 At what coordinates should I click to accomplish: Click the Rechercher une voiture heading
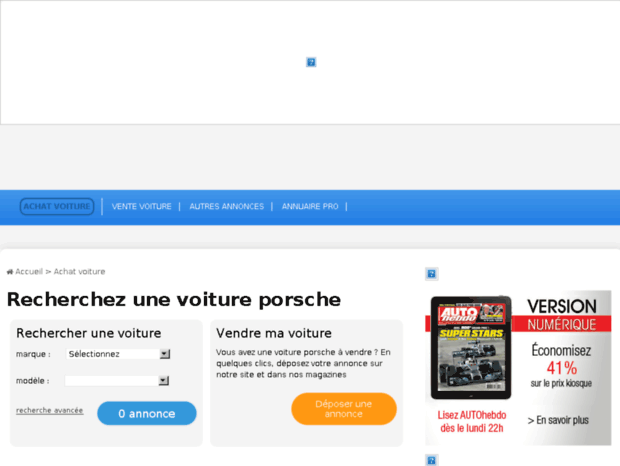click(x=89, y=333)
